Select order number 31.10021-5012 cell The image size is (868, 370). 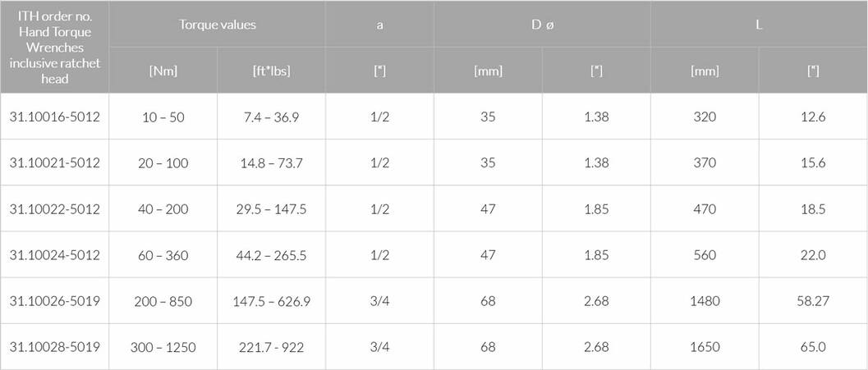(54, 162)
